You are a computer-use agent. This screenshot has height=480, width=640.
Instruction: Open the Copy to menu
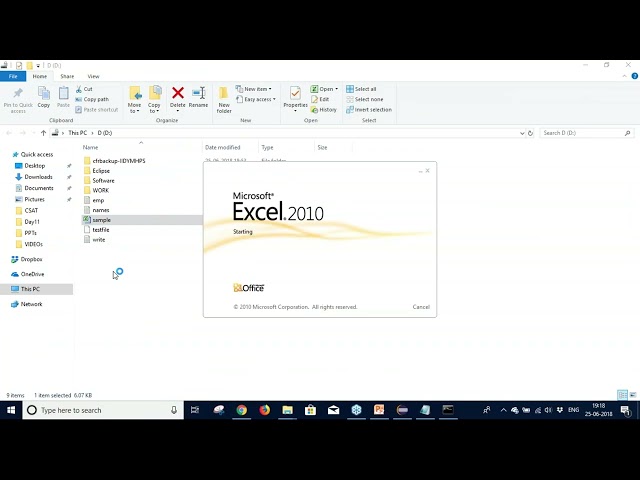(154, 100)
